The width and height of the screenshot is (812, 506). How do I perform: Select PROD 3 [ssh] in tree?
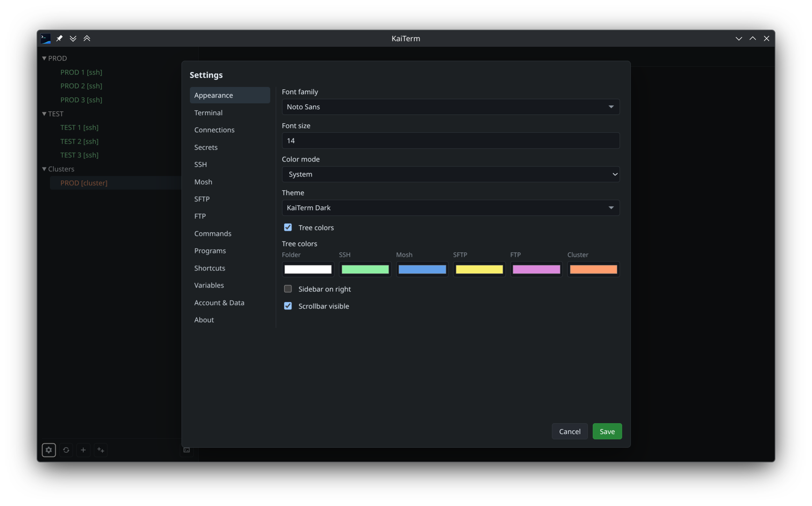pos(81,100)
